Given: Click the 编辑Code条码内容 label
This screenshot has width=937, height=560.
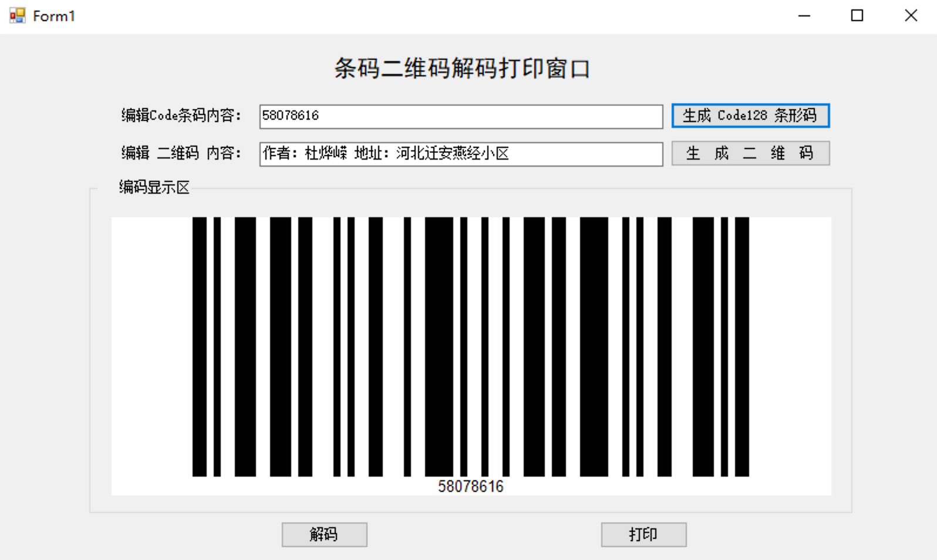Looking at the screenshot, I should (x=181, y=116).
